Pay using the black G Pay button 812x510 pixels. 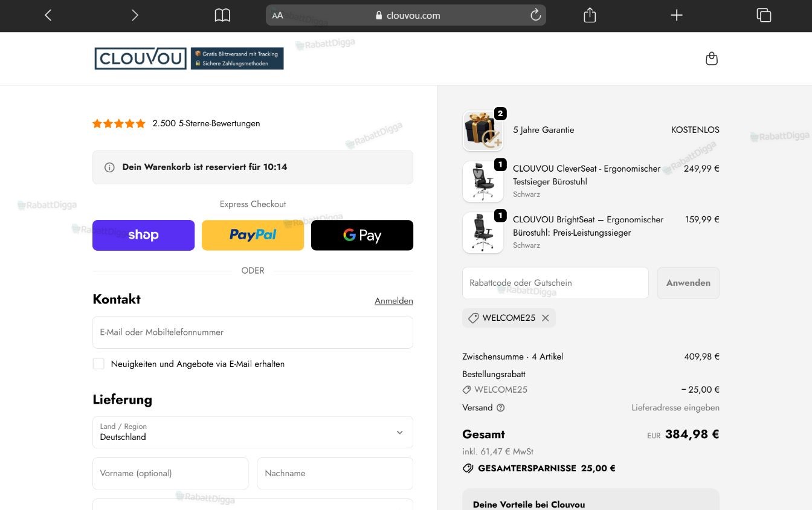362,235
